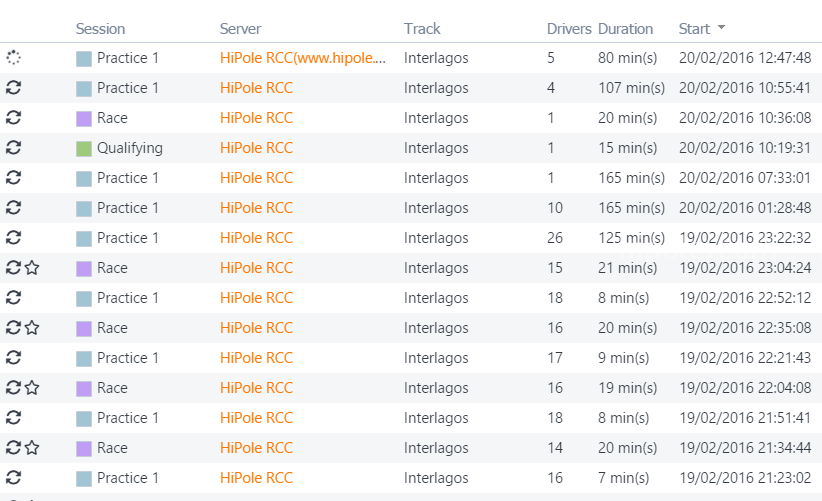Click the Start column sort arrow
Viewport: 822px width, 501px height.
click(721, 27)
